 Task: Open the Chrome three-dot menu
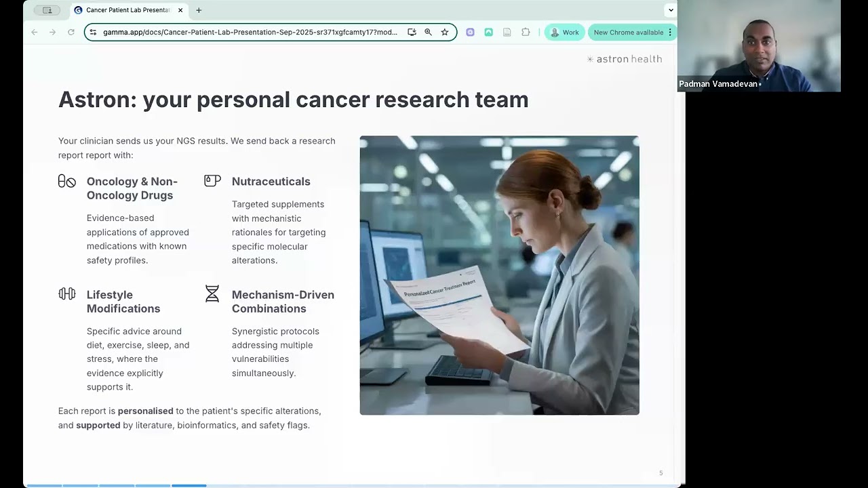(x=670, y=32)
